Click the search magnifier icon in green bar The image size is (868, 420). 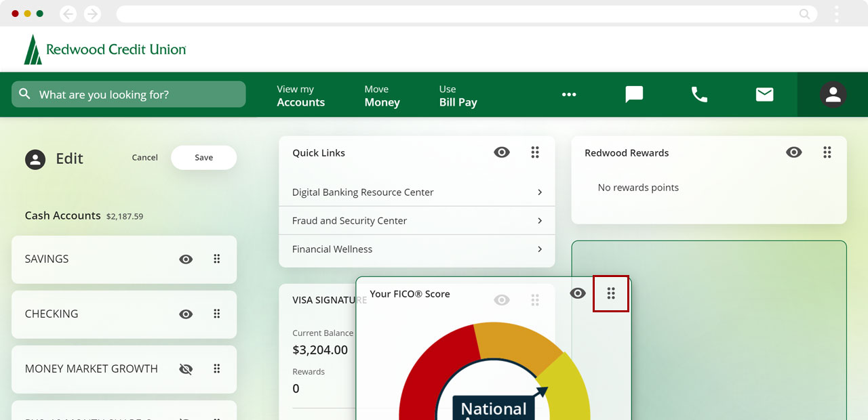pos(25,94)
